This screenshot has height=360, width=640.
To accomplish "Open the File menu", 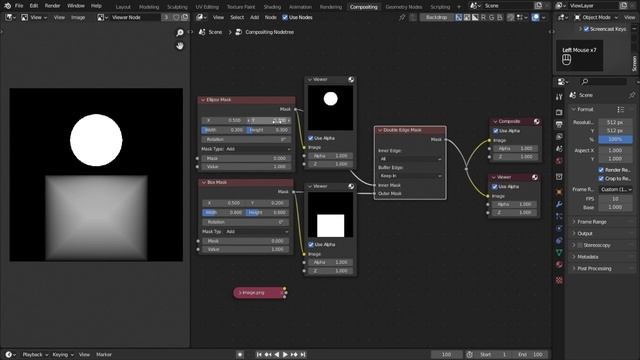I will [19, 6].
